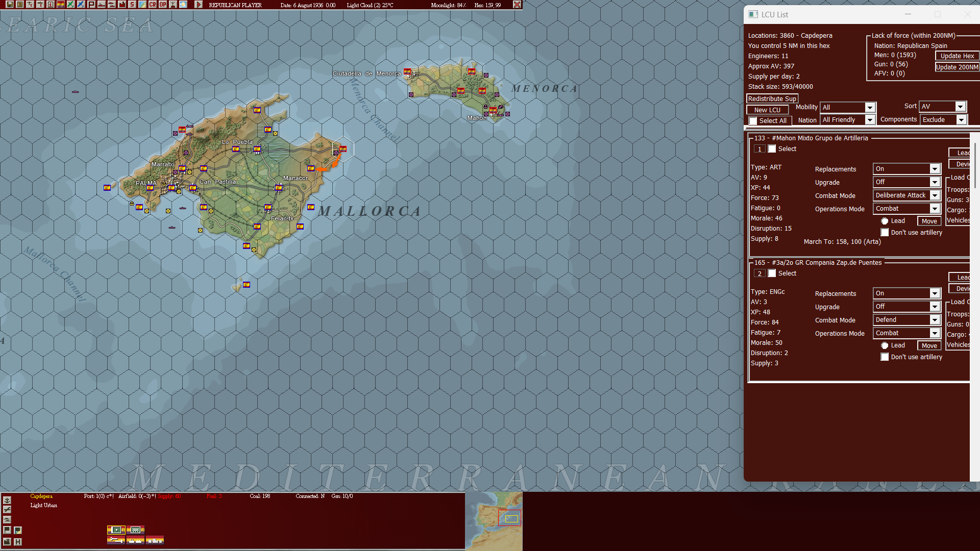Click the weather/sun icon on the top toolbar
Viewport: 980px width, 551px height.
tap(182, 5)
